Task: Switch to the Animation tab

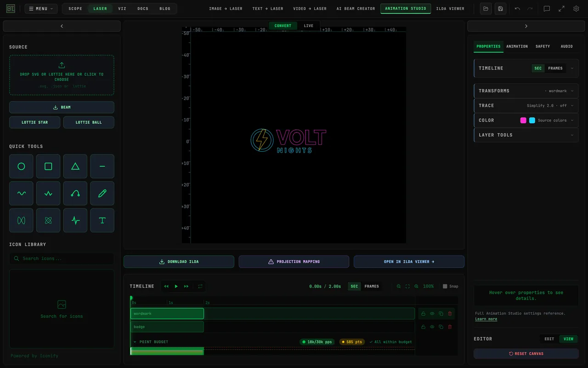Action: click(517, 46)
